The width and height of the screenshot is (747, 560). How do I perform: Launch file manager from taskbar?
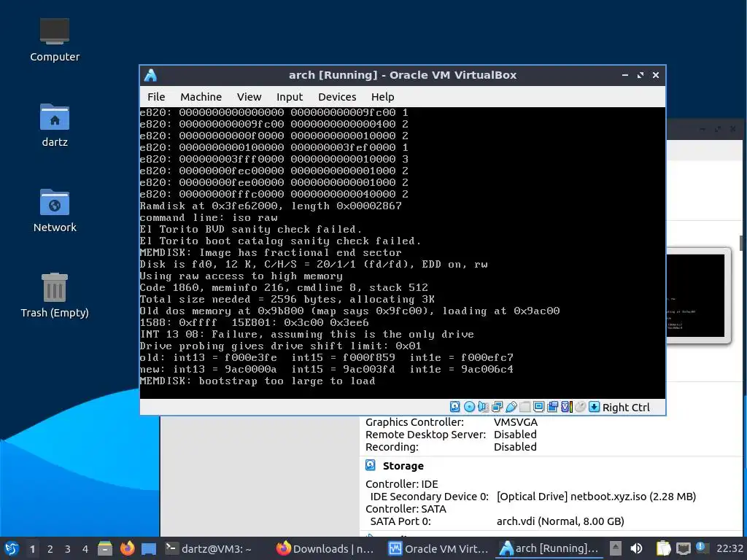(105, 548)
